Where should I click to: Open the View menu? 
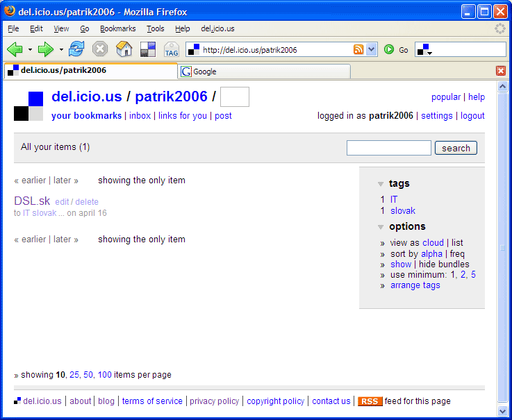click(x=61, y=28)
